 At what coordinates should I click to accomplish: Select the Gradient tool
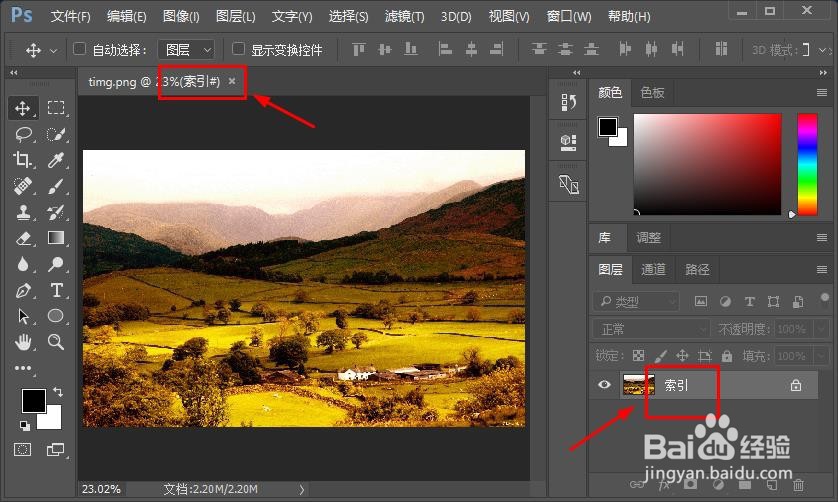pyautogui.click(x=56, y=237)
